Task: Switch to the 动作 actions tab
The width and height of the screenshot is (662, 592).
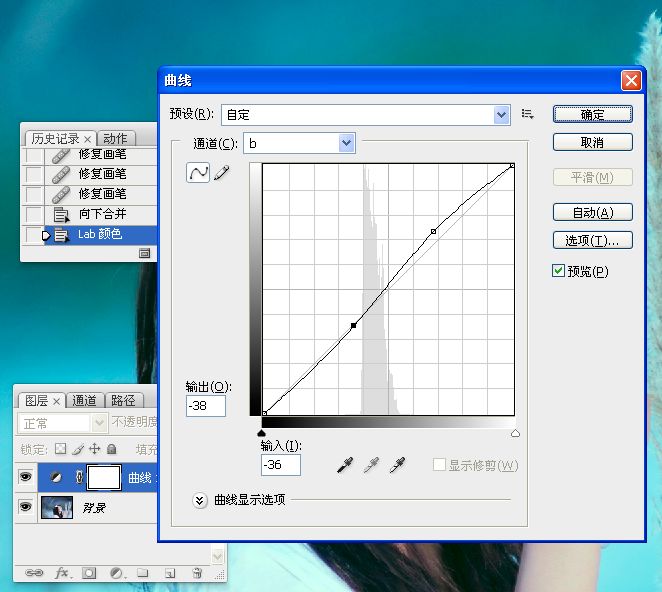Action: pyautogui.click(x=115, y=138)
